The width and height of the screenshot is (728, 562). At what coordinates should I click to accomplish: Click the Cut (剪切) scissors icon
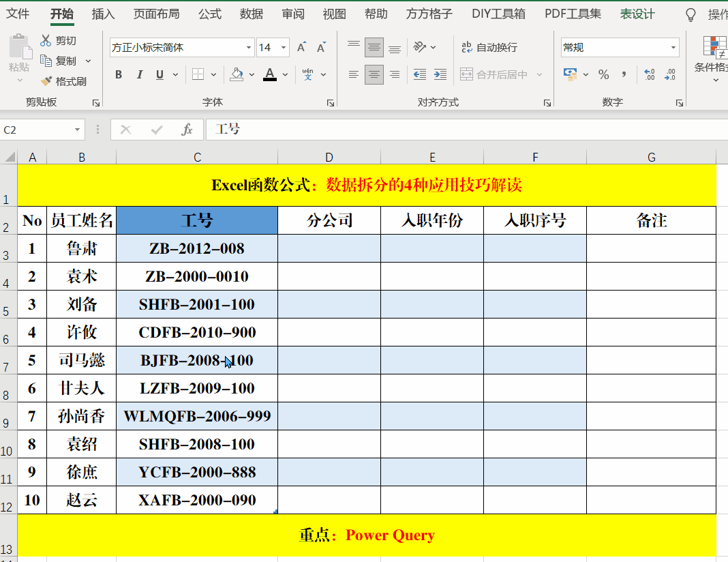[x=46, y=41]
